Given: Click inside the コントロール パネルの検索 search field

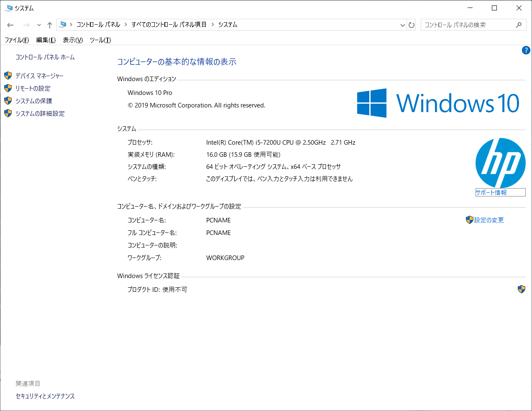Looking at the screenshot, I should click(468, 25).
